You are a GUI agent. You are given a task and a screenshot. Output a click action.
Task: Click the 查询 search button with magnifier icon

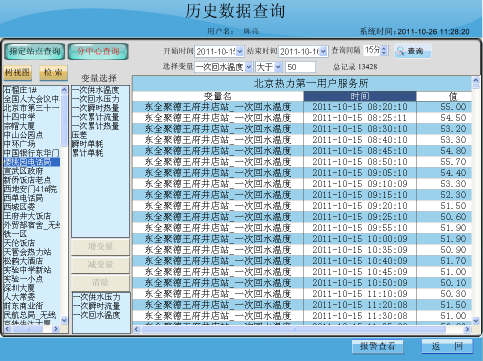[413, 51]
